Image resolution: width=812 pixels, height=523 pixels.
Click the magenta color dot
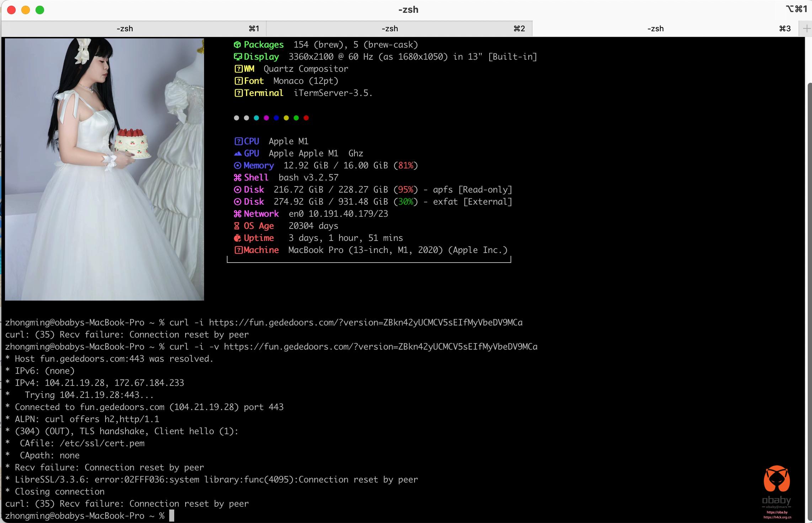(x=266, y=118)
